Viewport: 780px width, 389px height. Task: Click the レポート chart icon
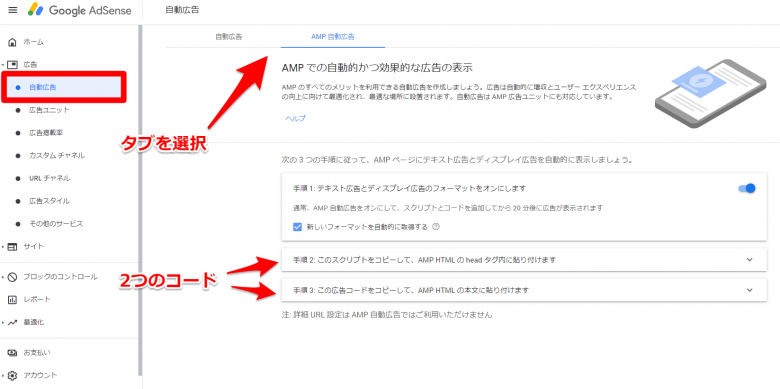(13, 299)
